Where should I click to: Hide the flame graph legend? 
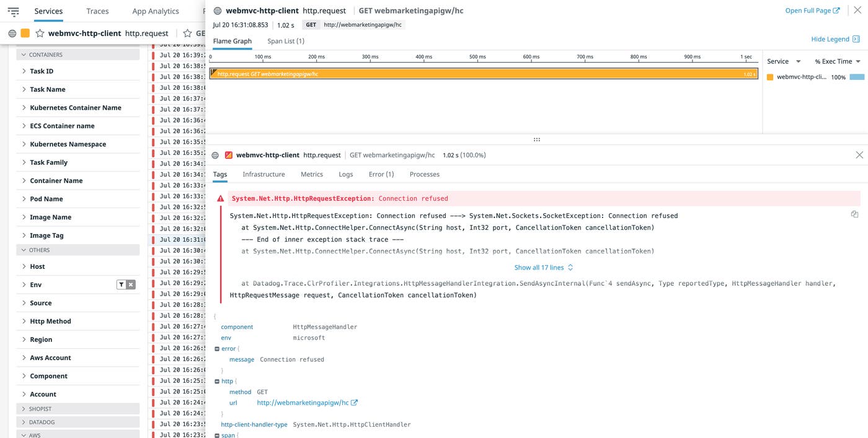(835, 39)
